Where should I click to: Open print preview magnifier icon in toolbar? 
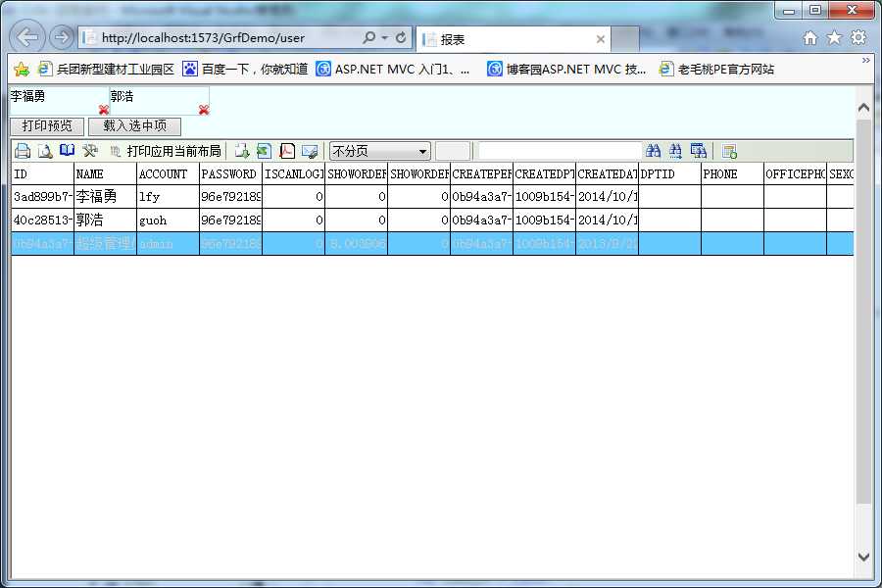(x=45, y=151)
